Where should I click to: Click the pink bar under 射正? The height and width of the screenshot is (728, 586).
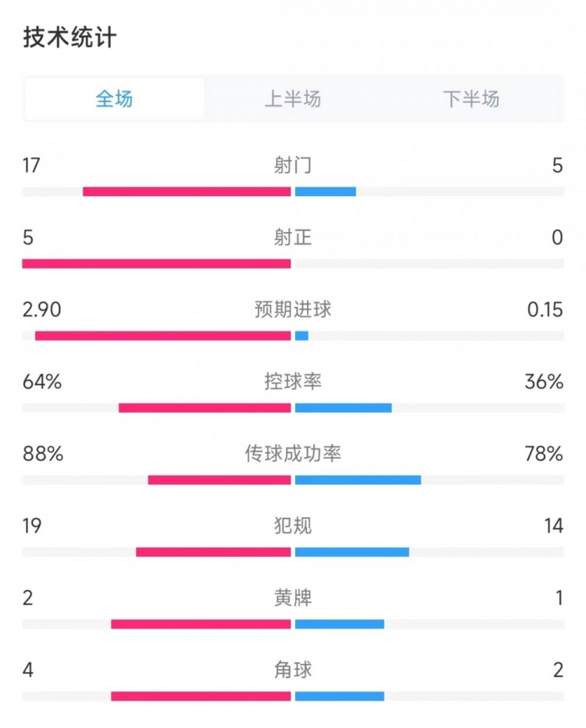156,264
